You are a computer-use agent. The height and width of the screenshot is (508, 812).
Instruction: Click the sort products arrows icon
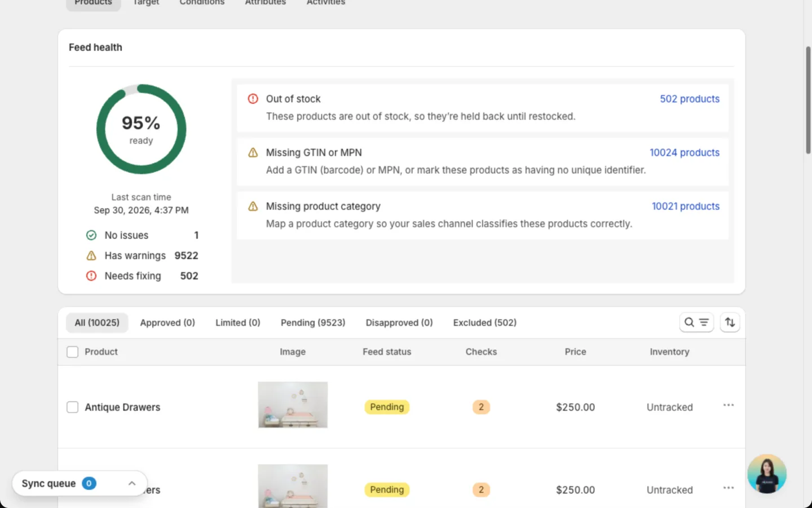730,322
